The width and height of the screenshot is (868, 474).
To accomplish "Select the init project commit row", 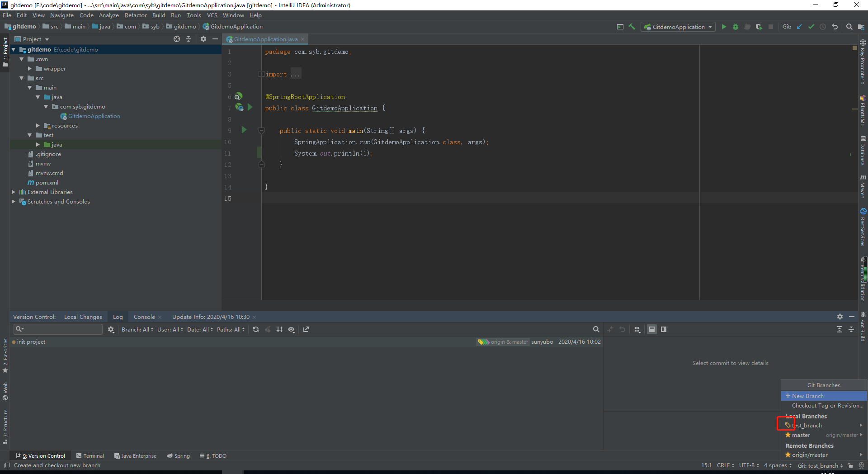I will click(306, 342).
